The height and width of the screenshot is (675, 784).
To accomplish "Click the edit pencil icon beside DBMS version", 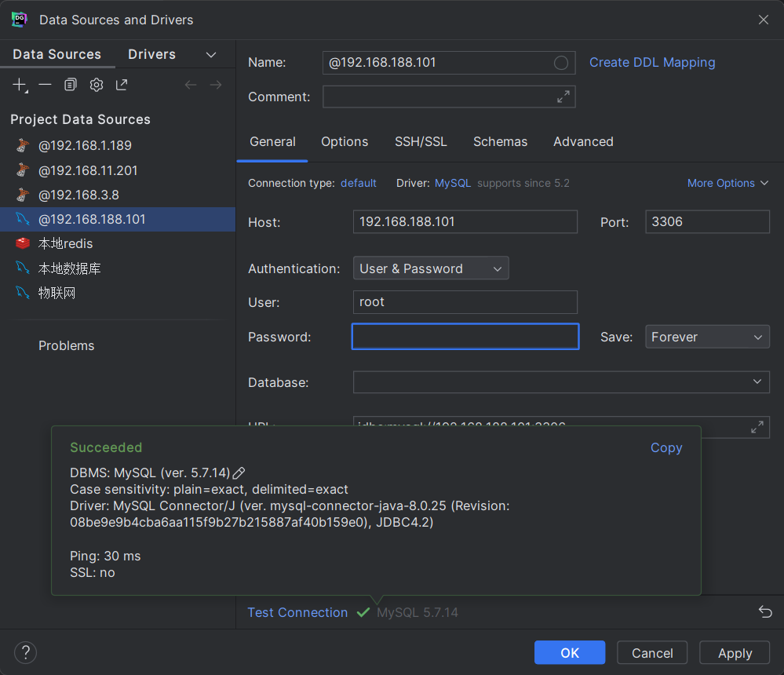I will pos(239,472).
